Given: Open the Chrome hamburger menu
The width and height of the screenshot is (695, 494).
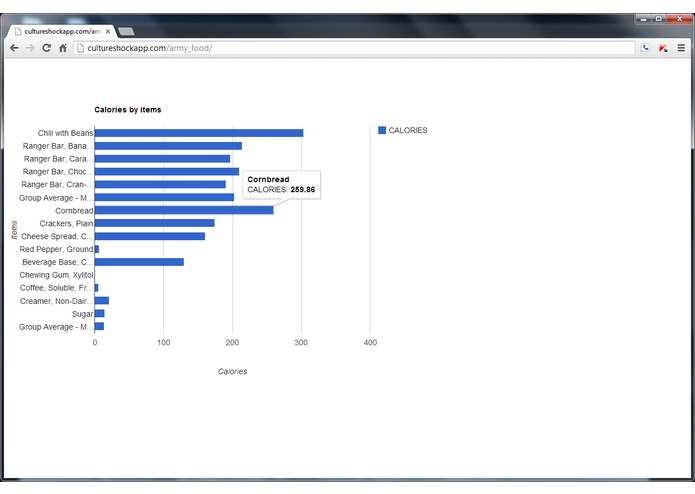Looking at the screenshot, I should (681, 48).
